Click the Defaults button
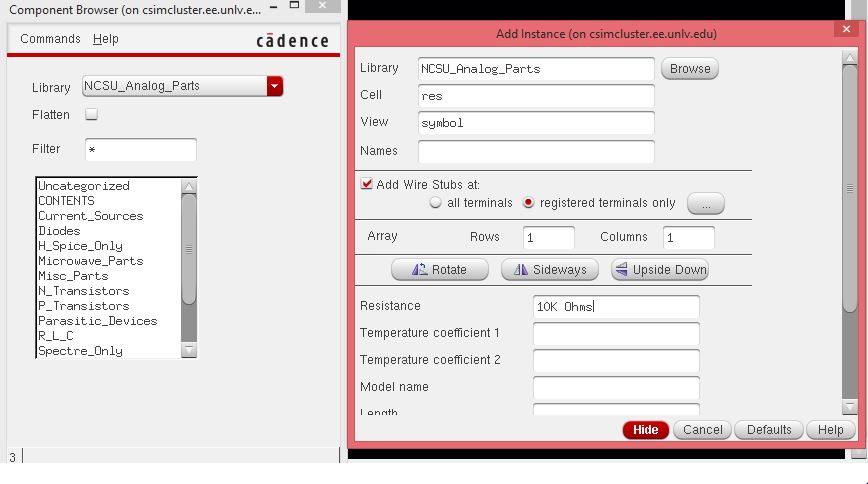 (769, 430)
